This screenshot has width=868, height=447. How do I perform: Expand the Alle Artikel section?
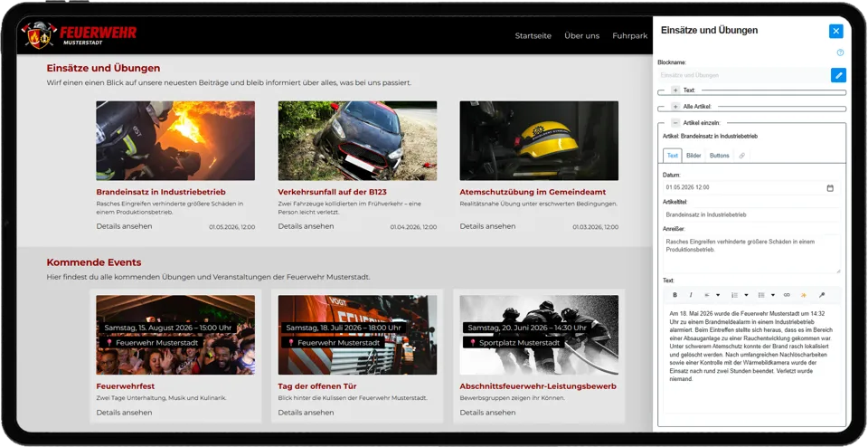(675, 107)
